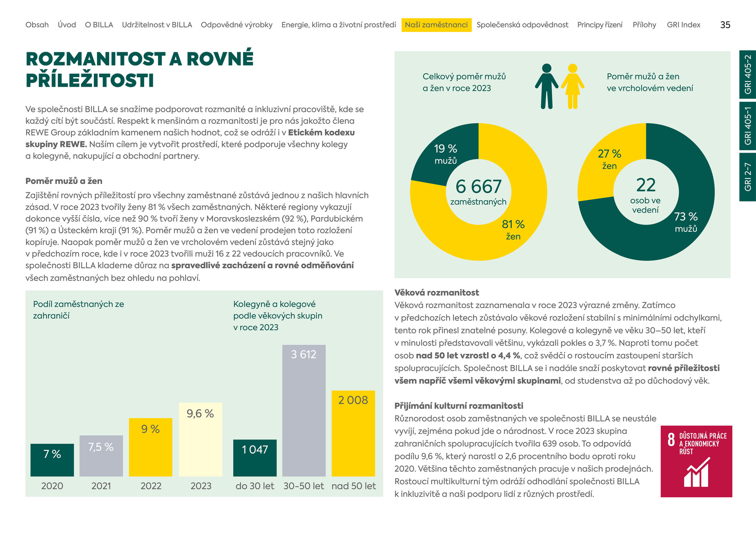Select the highlighted Naši zaměstnanci tab
The width and height of the screenshot is (756, 535).
[437, 25]
